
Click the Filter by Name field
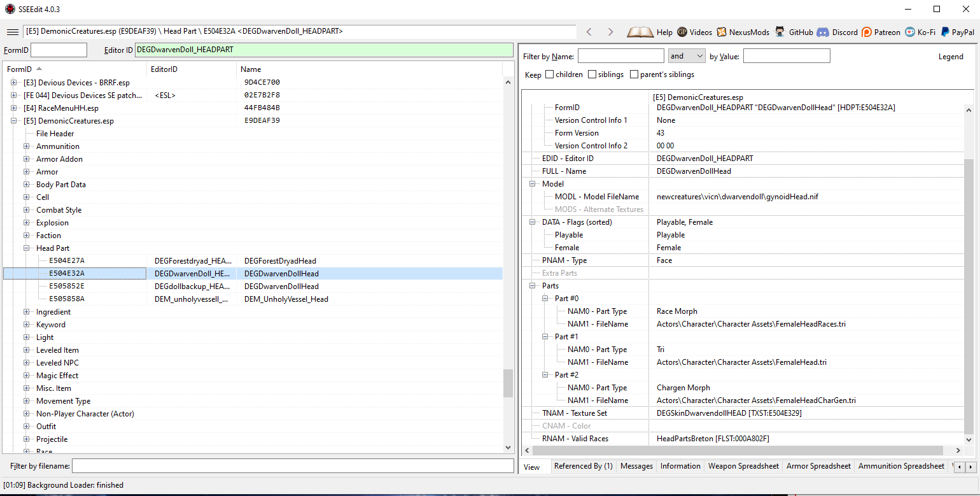(x=621, y=56)
